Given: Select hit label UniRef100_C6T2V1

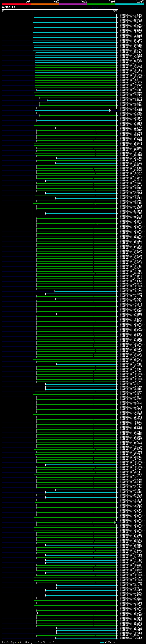Looking at the screenshot, I should [x=131, y=291].
